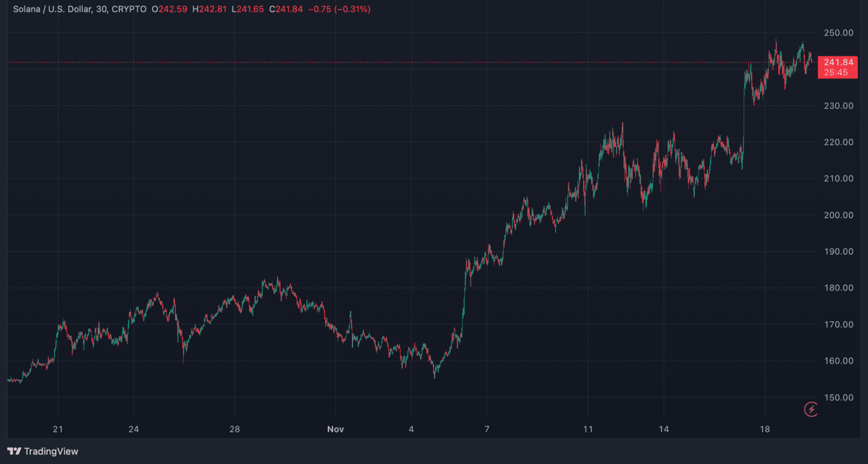
Task: Click the 25:45 bar countdown timer
Action: click(x=836, y=72)
